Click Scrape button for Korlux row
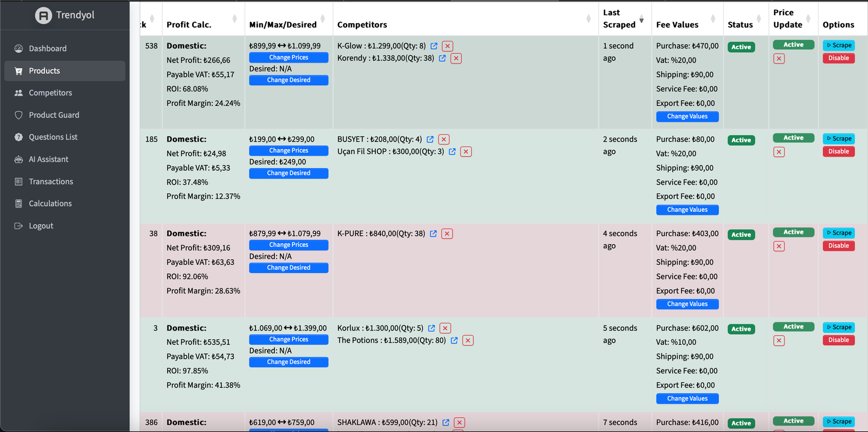 (839, 327)
